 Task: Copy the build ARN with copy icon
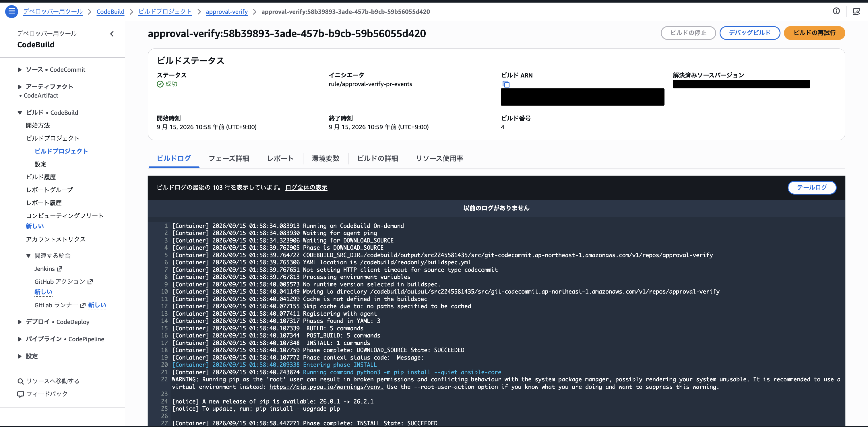tap(506, 84)
